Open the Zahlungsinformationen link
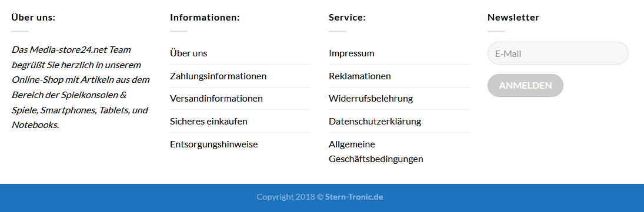The width and height of the screenshot is (644, 212). tap(218, 76)
